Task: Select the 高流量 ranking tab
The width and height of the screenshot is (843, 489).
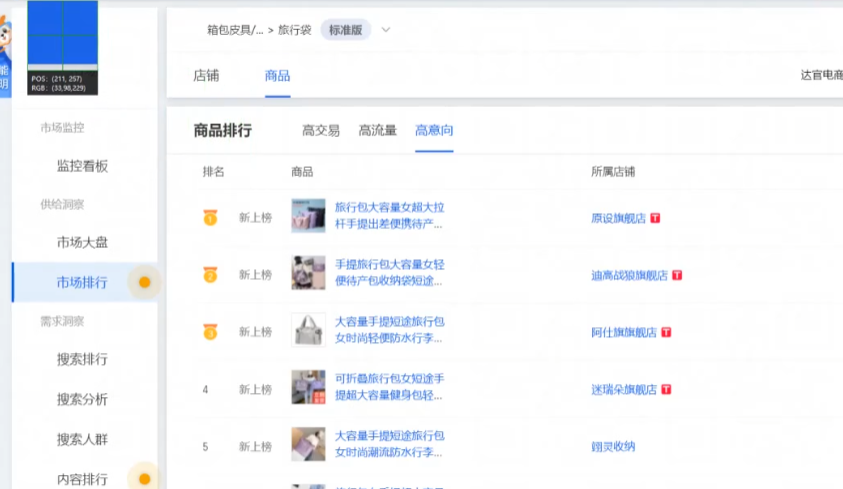Action: point(378,130)
